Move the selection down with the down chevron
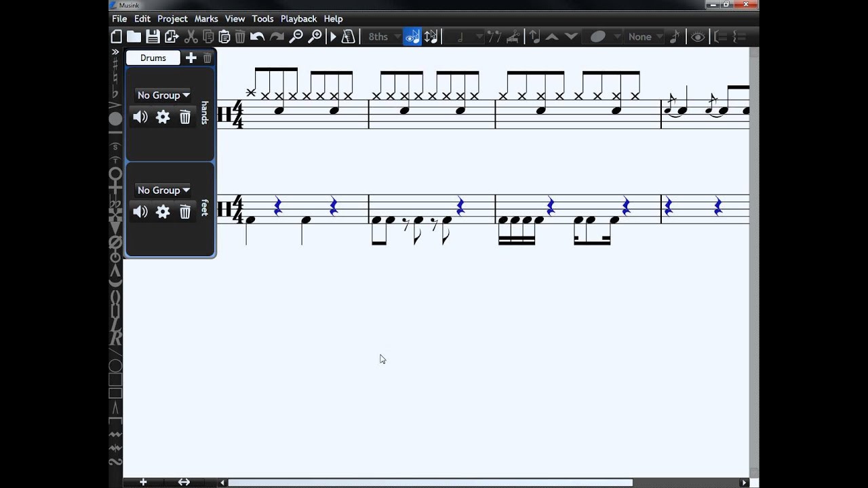Image resolution: width=868 pixels, height=488 pixels. (x=571, y=37)
